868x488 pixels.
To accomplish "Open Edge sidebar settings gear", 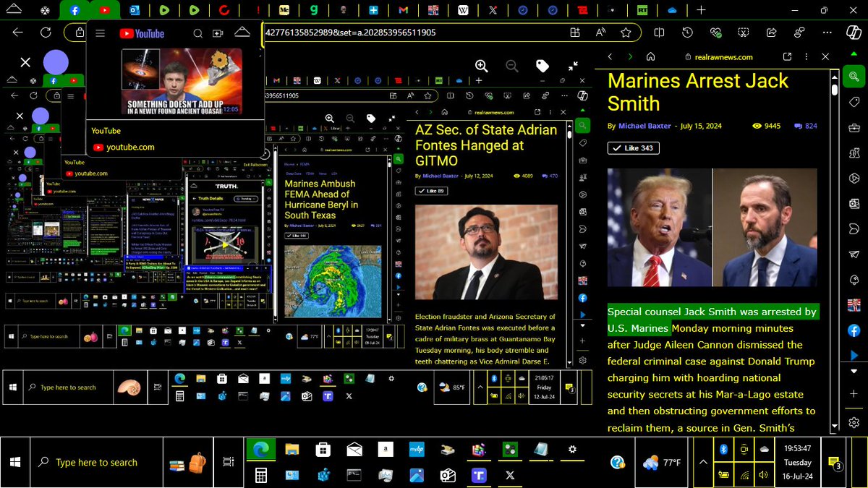I will pyautogui.click(x=854, y=422).
